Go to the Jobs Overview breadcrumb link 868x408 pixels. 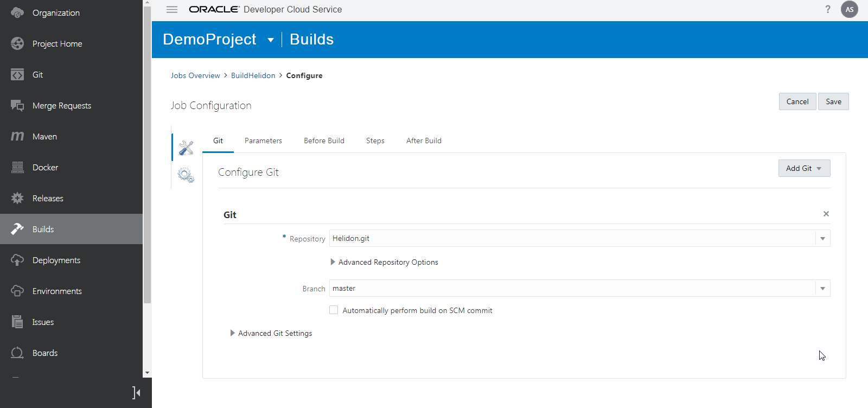(195, 75)
